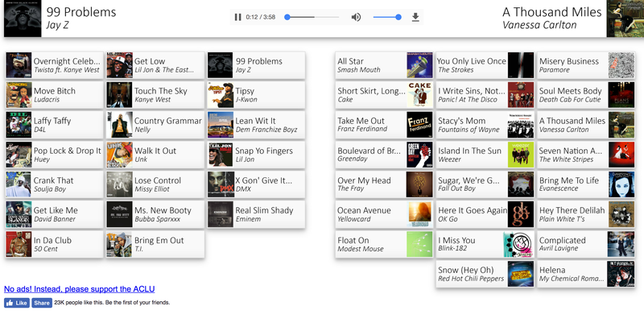Select Lose Control album art

click(119, 184)
